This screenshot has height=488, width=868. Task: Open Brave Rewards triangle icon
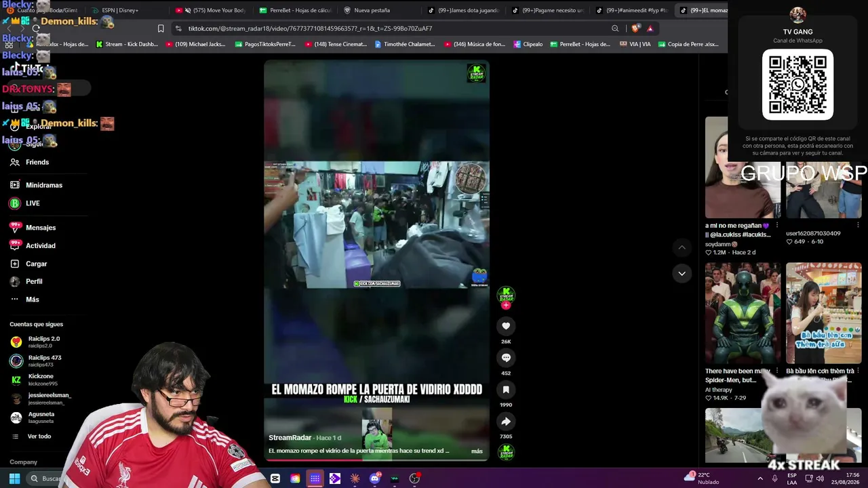[650, 28]
